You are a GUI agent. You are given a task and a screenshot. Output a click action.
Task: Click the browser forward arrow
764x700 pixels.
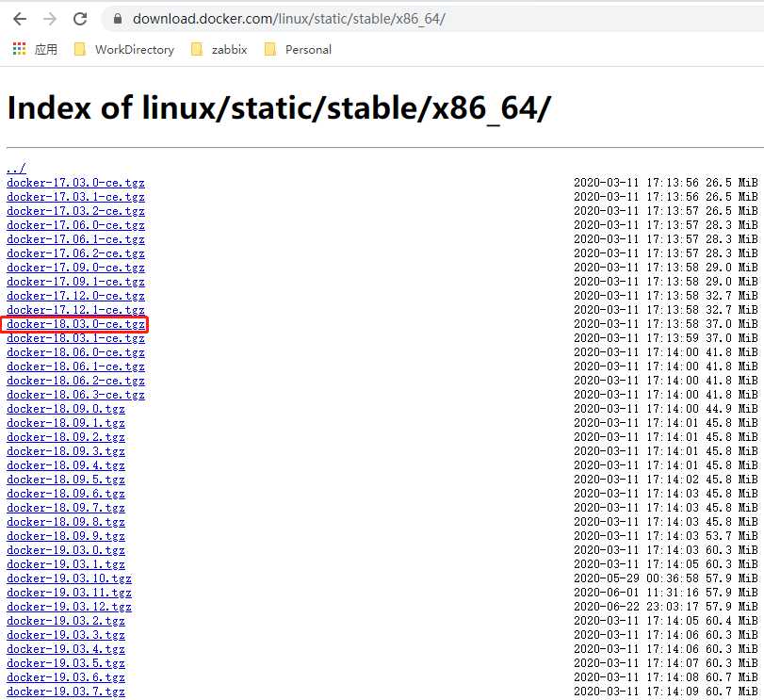point(50,19)
